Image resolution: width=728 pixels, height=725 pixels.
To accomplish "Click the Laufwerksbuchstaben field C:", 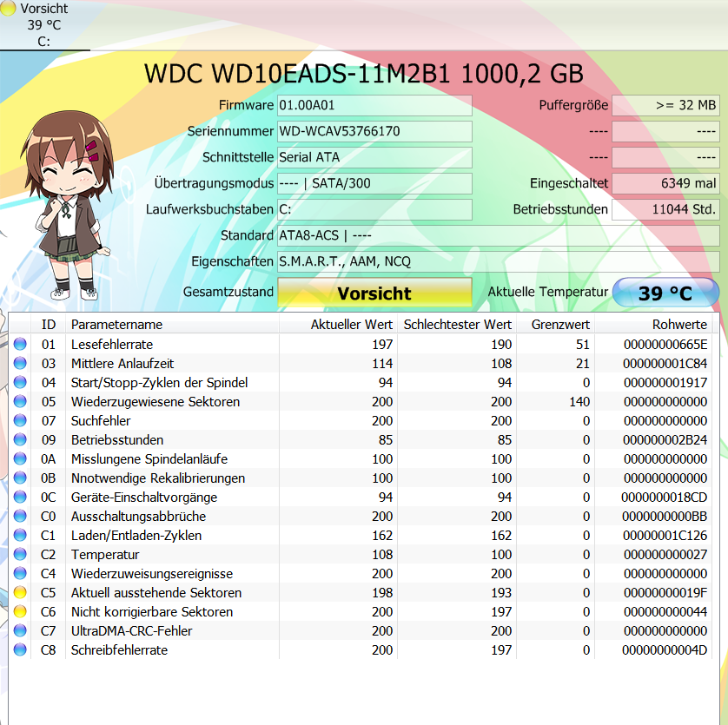I will [374, 209].
